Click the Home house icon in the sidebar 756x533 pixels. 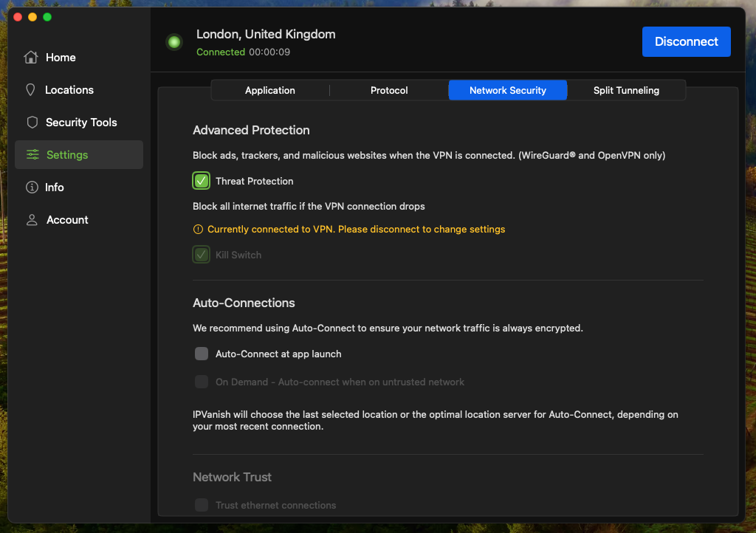point(31,58)
